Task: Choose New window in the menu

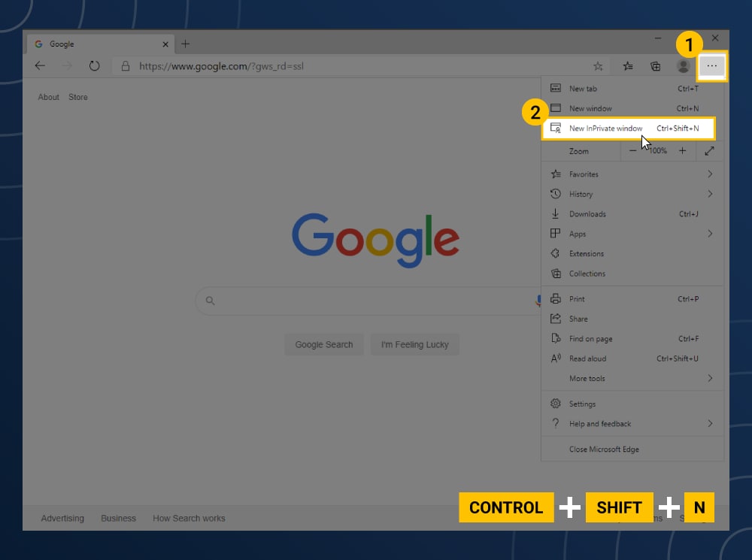Action: [632, 108]
